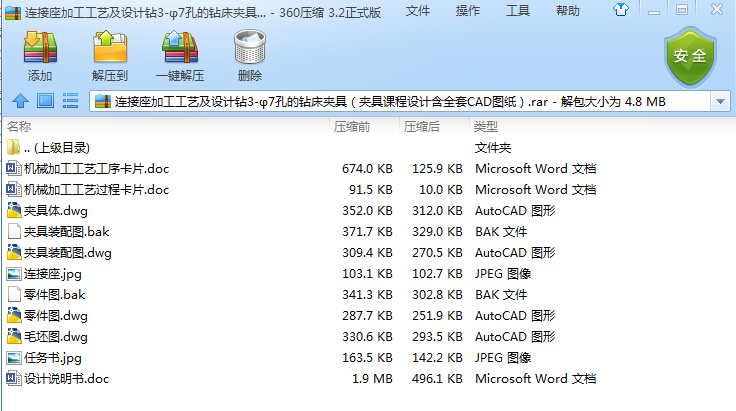The height and width of the screenshot is (411, 736).
Task: Select file name 机械加工工艺过程卡片.doc
Action: click(x=97, y=190)
